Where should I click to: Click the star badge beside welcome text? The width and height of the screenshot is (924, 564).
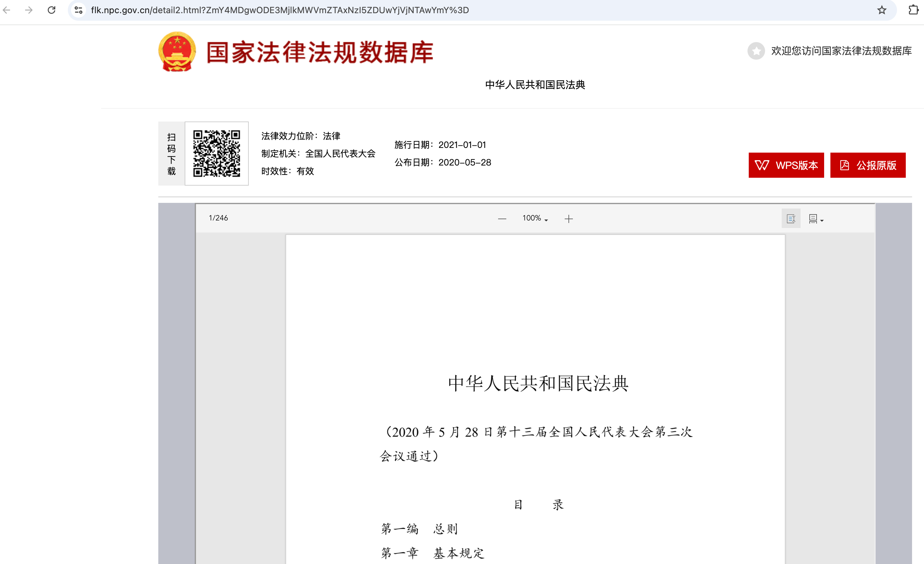tap(756, 51)
